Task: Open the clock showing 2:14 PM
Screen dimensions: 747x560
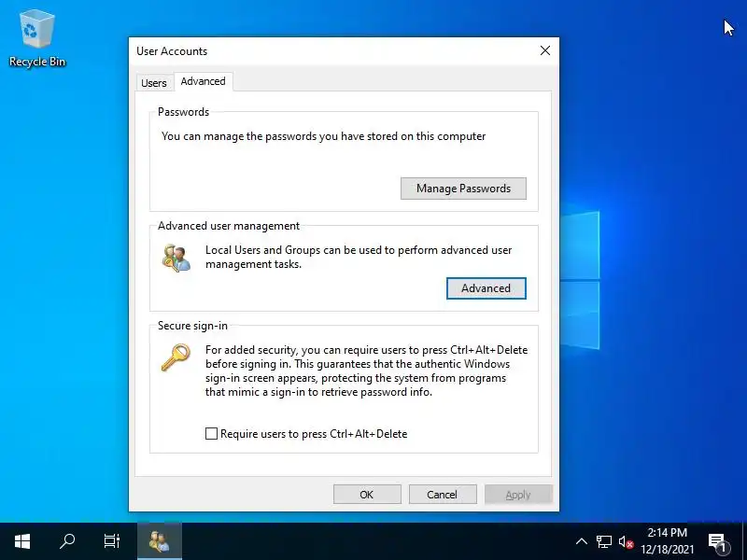Action: pyautogui.click(x=667, y=541)
